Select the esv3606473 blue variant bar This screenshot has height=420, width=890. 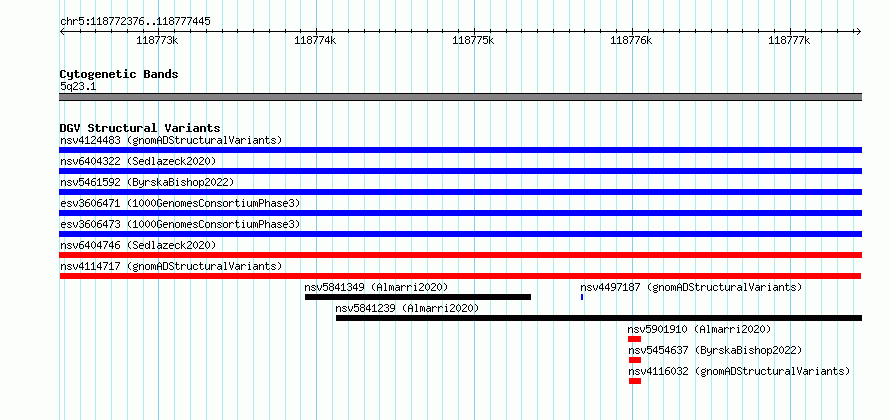pos(460,234)
